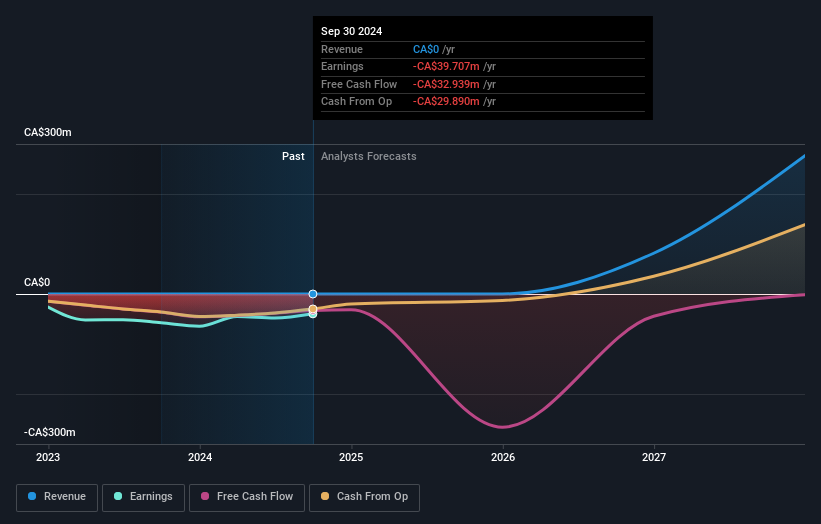
Task: Click the CA$300m y-axis label
Action: (x=48, y=132)
